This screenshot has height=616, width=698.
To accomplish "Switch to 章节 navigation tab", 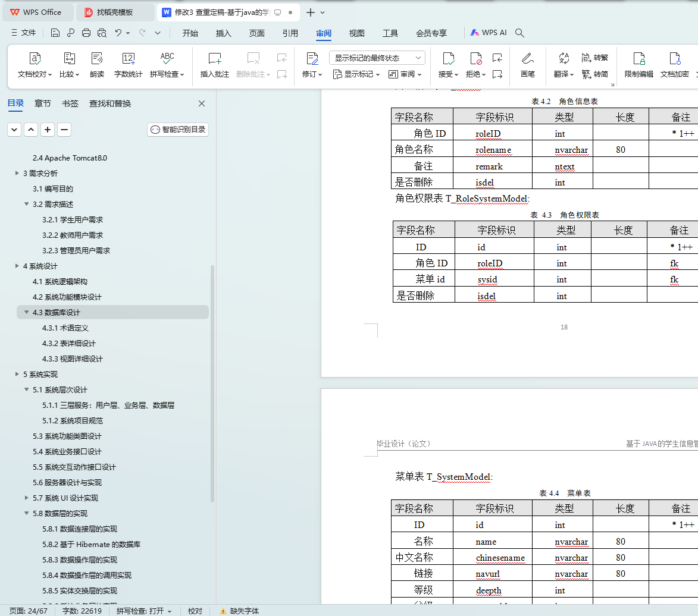I will (x=43, y=103).
